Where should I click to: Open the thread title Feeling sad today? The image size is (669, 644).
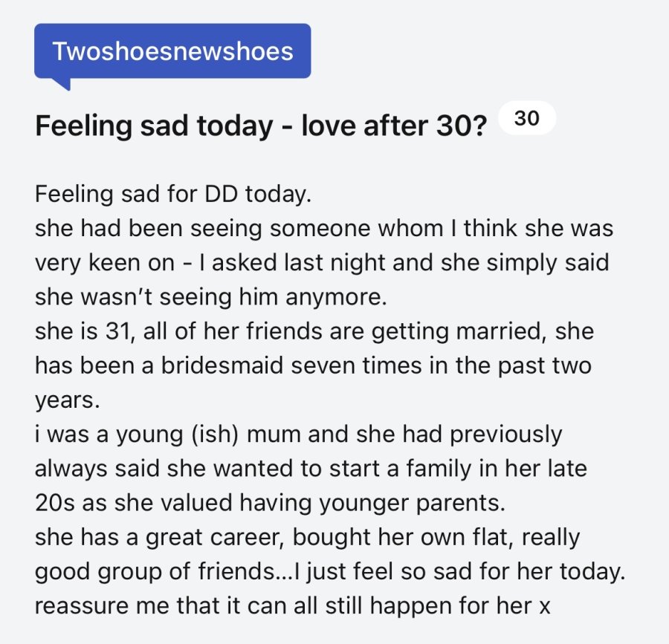pos(261,126)
